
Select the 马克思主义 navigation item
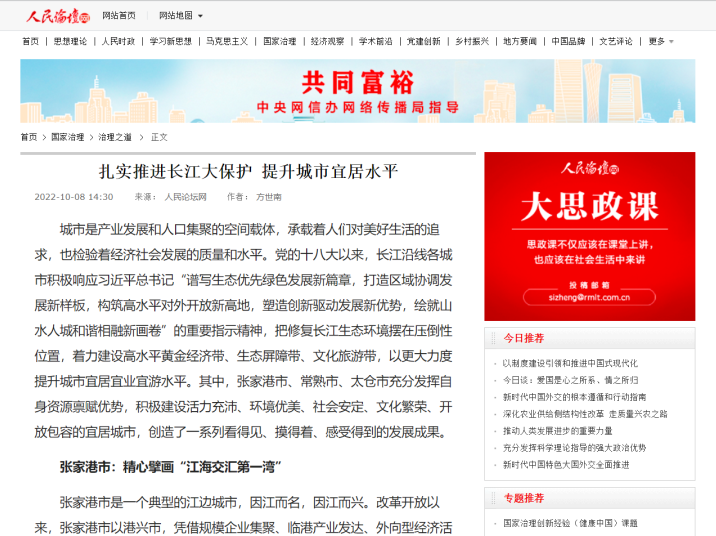(227, 41)
